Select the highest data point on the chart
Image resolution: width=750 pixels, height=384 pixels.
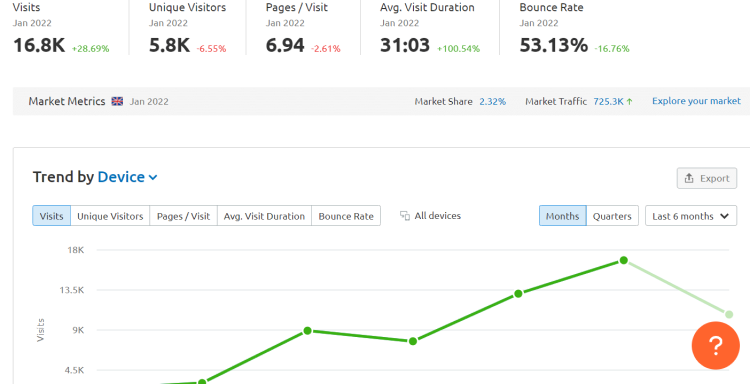tap(624, 260)
